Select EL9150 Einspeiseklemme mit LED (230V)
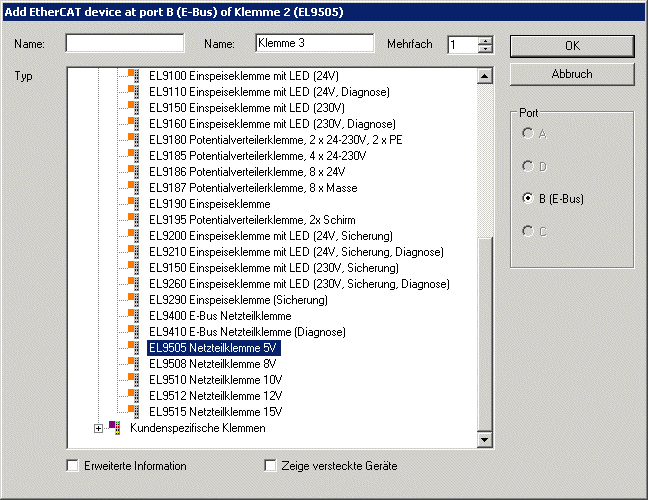Screen dimensions: 648x500 pyautogui.click(x=247, y=108)
